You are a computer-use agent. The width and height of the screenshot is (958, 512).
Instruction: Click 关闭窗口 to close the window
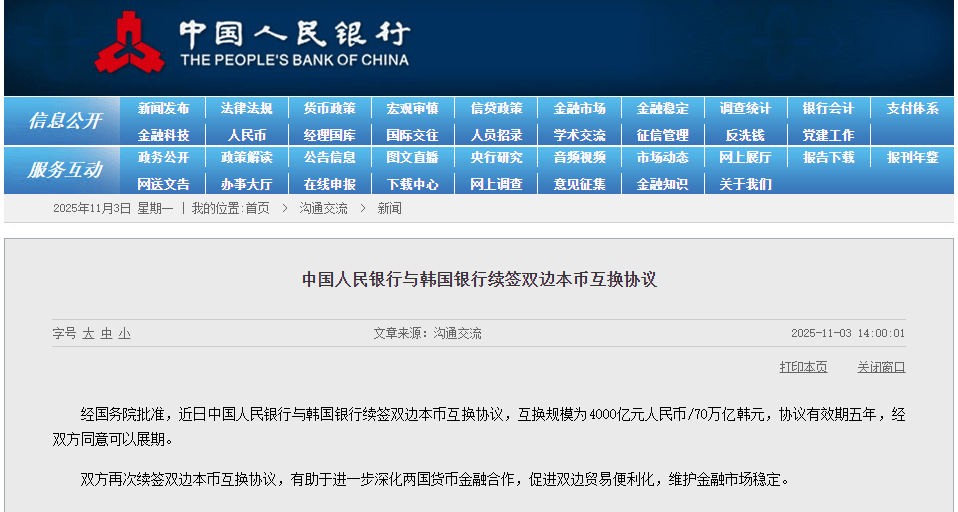pos(881,367)
